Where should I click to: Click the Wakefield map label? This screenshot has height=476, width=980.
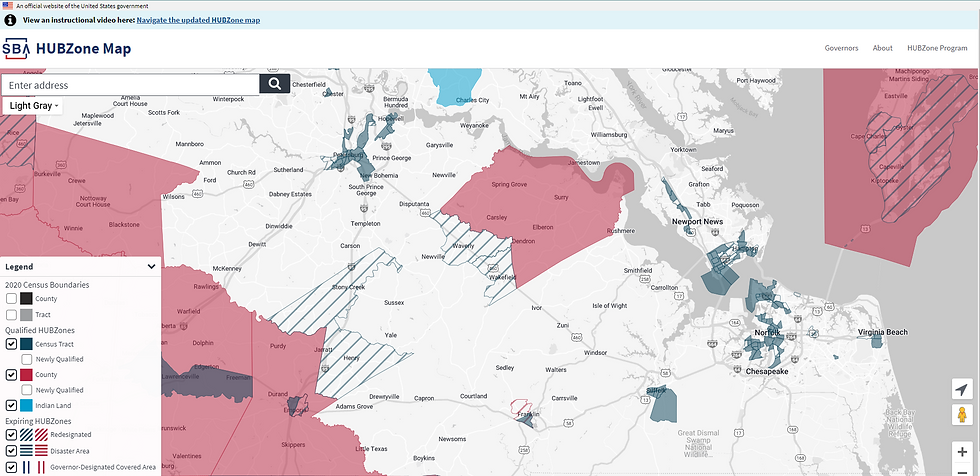[x=502, y=277]
